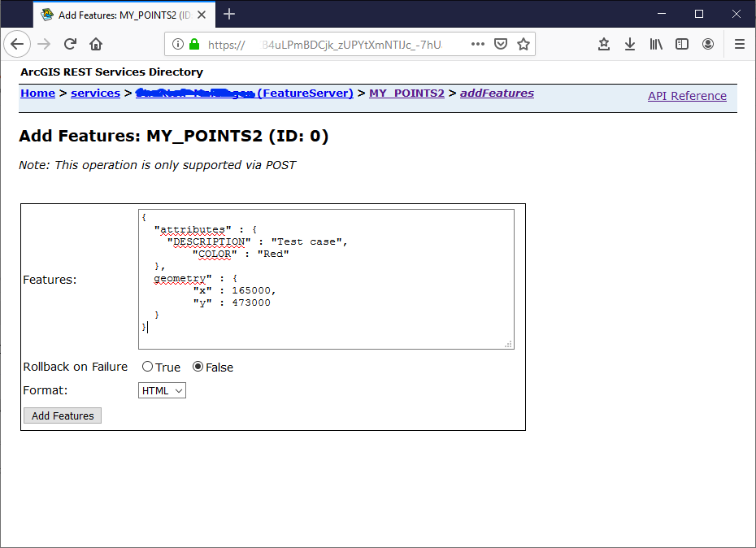This screenshot has width=756, height=548.
Task: Click the green secure connection padlock
Action: click(194, 45)
